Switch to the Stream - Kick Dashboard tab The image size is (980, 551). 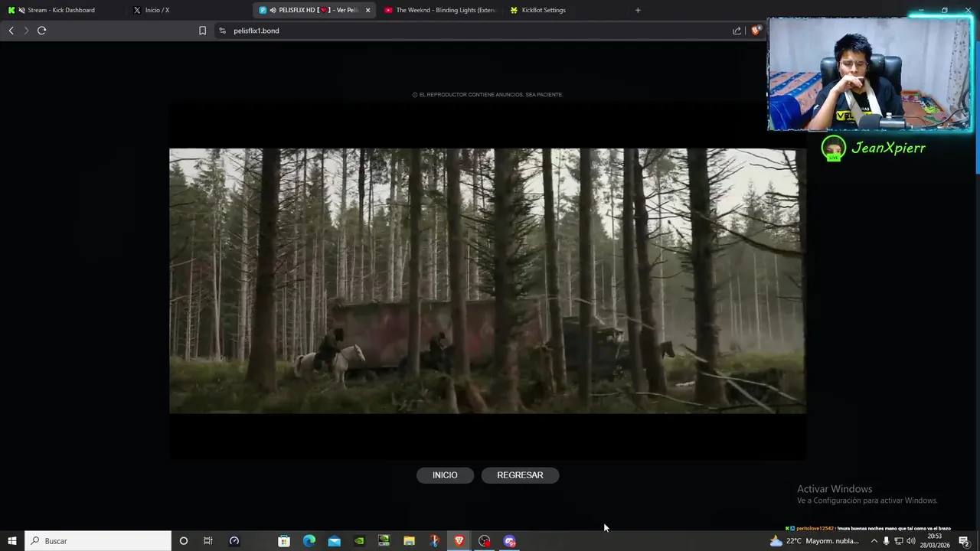coord(61,10)
